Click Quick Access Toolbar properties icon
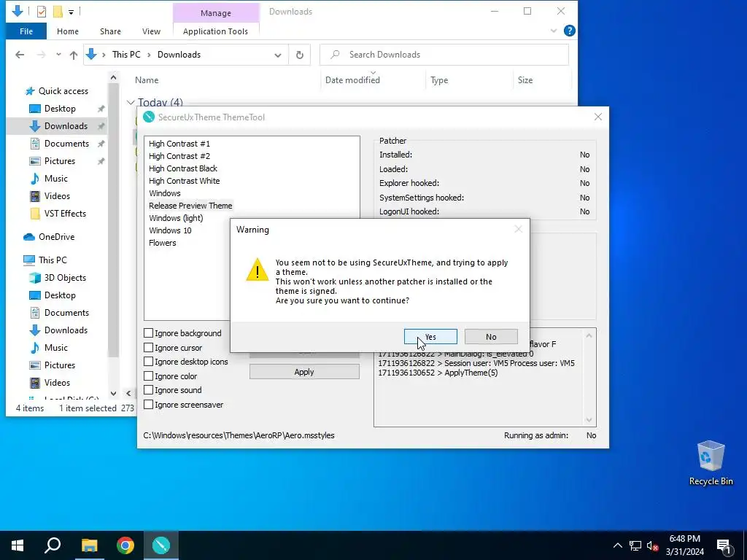The height and width of the screenshot is (560, 747). [42, 11]
